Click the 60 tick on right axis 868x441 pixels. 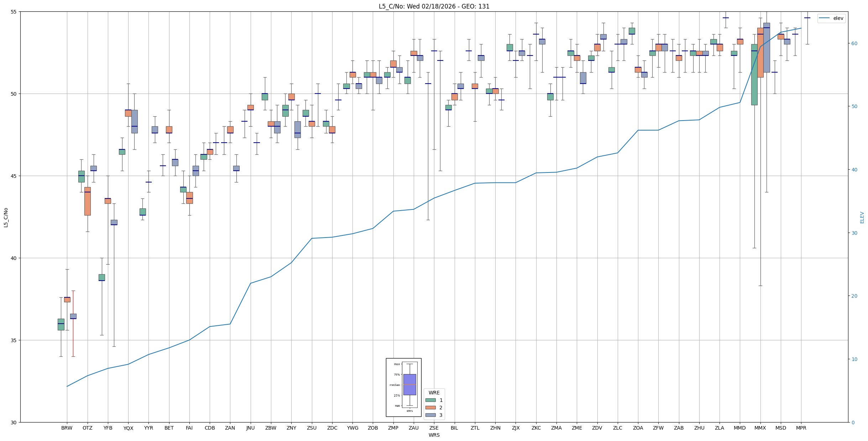854,43
